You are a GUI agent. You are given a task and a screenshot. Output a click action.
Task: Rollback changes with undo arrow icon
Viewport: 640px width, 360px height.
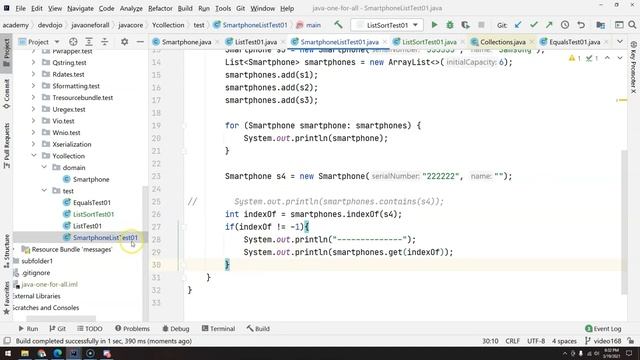(581, 25)
